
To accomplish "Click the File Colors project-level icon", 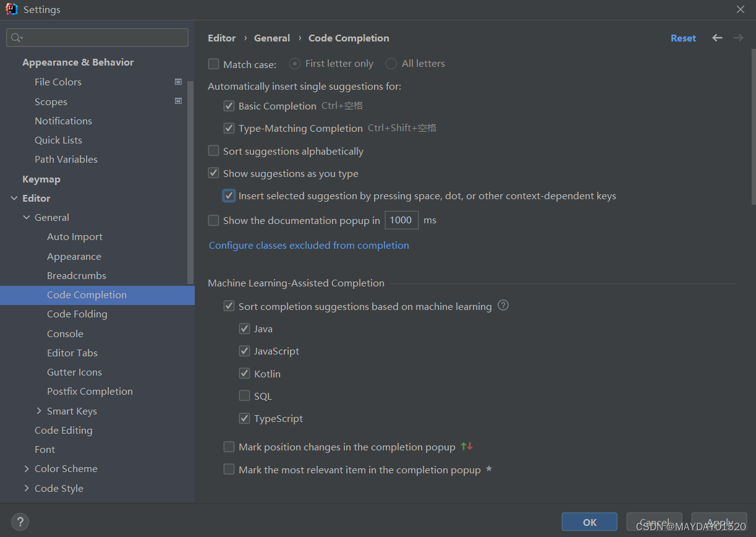I will (178, 82).
